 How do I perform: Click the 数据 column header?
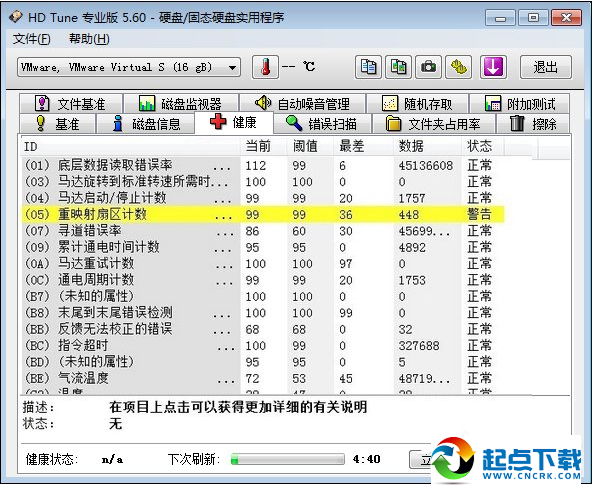(428, 146)
